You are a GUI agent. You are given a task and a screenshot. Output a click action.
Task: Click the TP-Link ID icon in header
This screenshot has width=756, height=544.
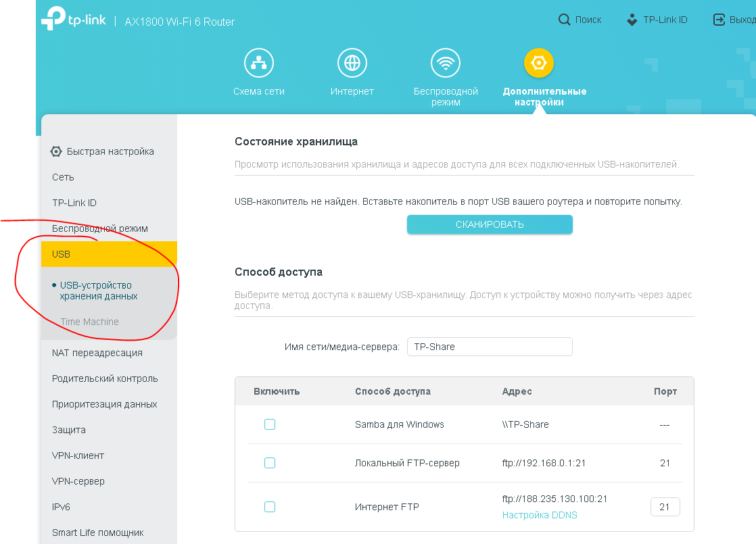(632, 20)
